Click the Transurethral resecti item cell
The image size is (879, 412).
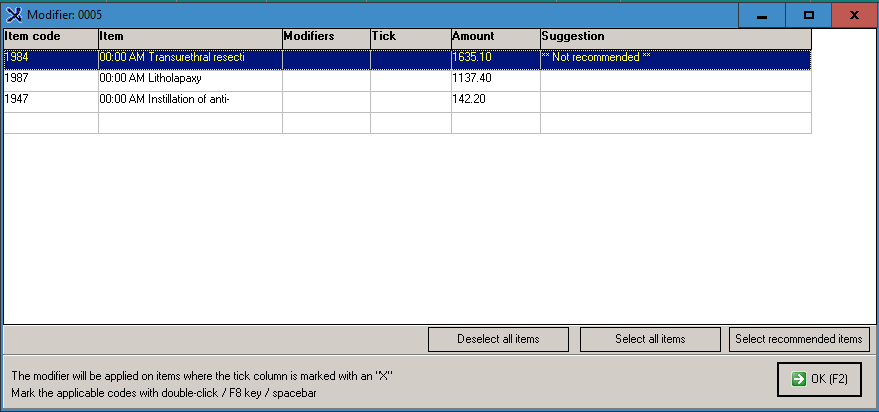pyautogui.click(x=190, y=59)
